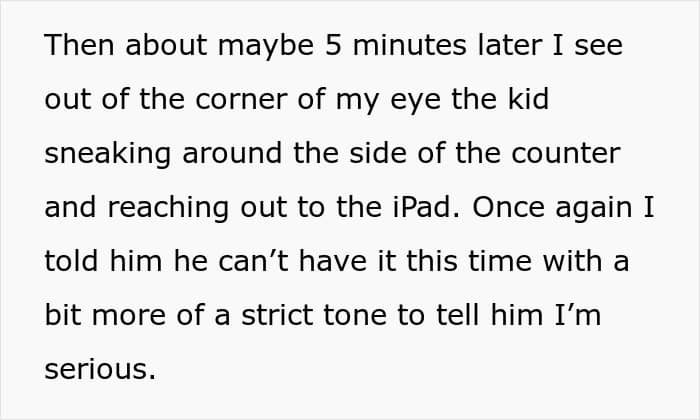
Task: Click on the word "Once"
Action: pyautogui.click(x=506, y=207)
